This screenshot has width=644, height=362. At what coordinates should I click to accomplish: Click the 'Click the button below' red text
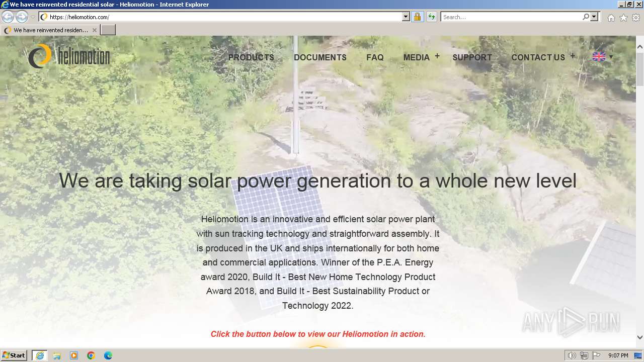point(318,334)
